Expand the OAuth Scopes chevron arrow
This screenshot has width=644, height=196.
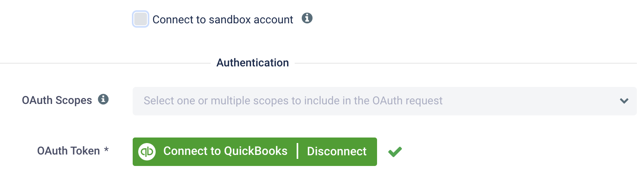(624, 101)
